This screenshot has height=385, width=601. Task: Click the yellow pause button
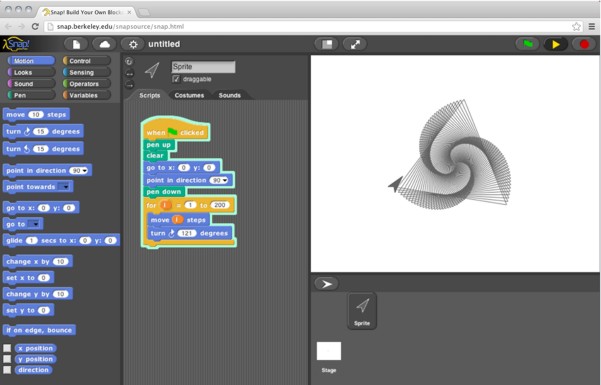556,44
